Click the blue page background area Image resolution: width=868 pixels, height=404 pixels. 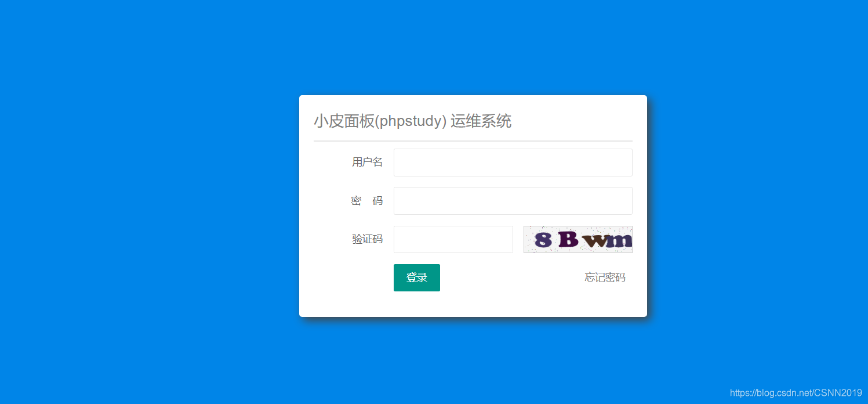[116, 203]
